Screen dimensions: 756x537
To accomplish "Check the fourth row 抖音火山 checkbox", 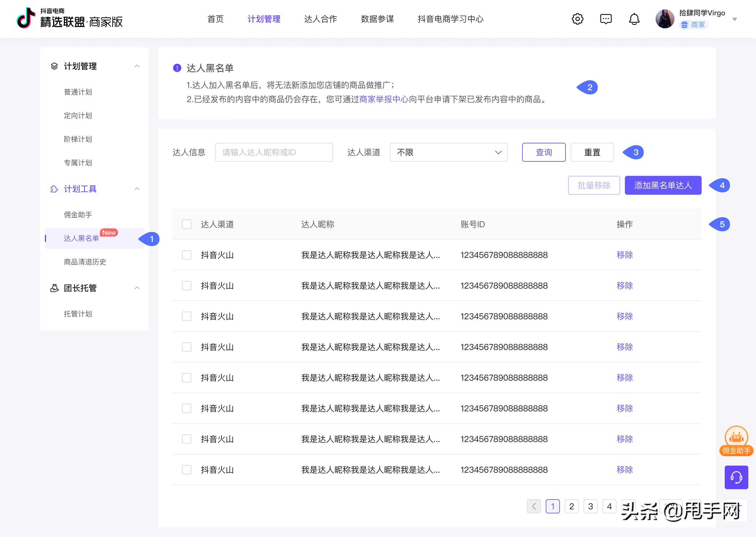I will pos(187,347).
